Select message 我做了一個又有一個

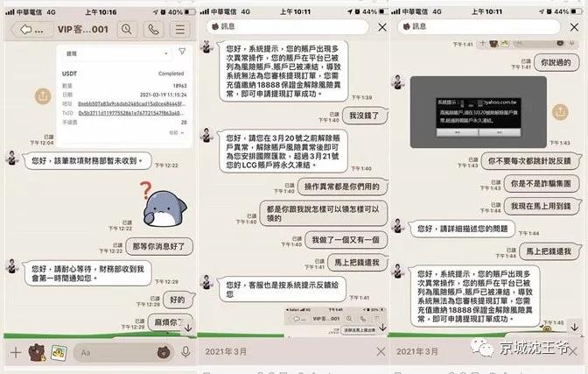point(346,240)
